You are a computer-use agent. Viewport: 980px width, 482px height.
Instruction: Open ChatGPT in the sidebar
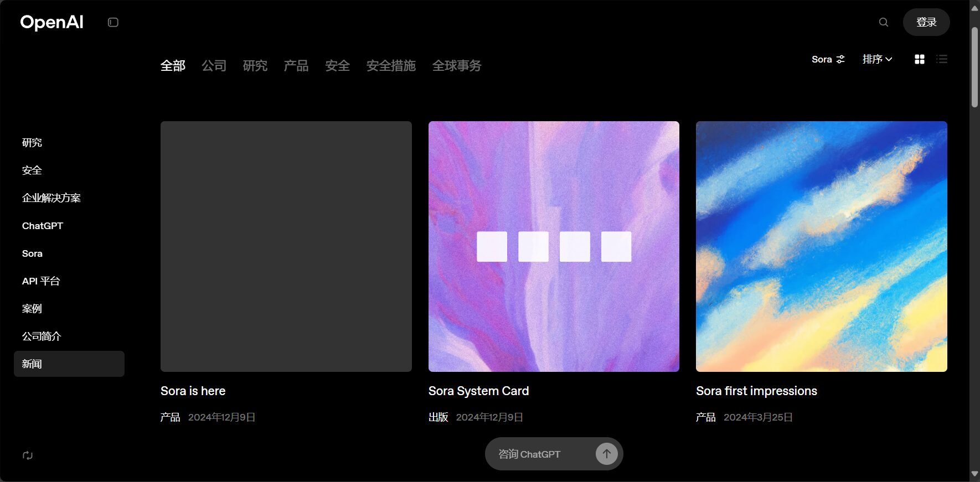(43, 226)
